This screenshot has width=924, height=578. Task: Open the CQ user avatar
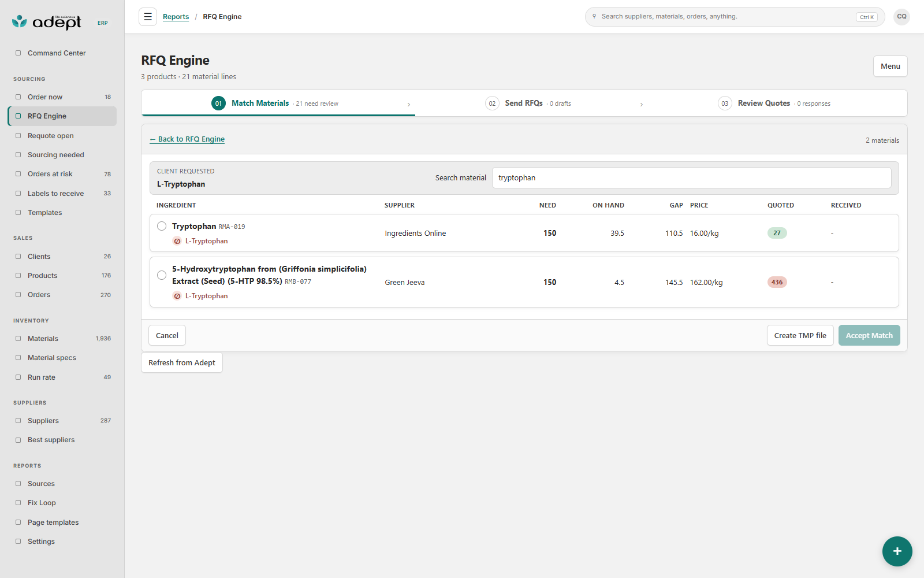[x=901, y=17]
